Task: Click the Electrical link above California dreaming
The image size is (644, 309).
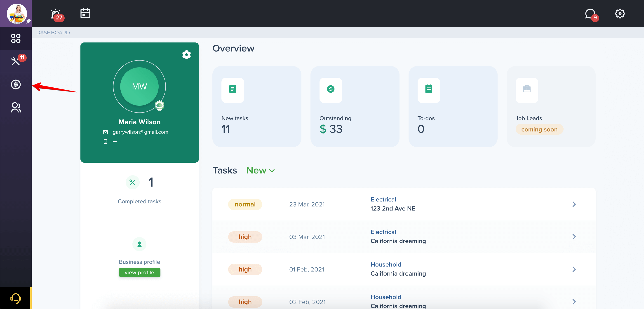Action: coord(383,232)
